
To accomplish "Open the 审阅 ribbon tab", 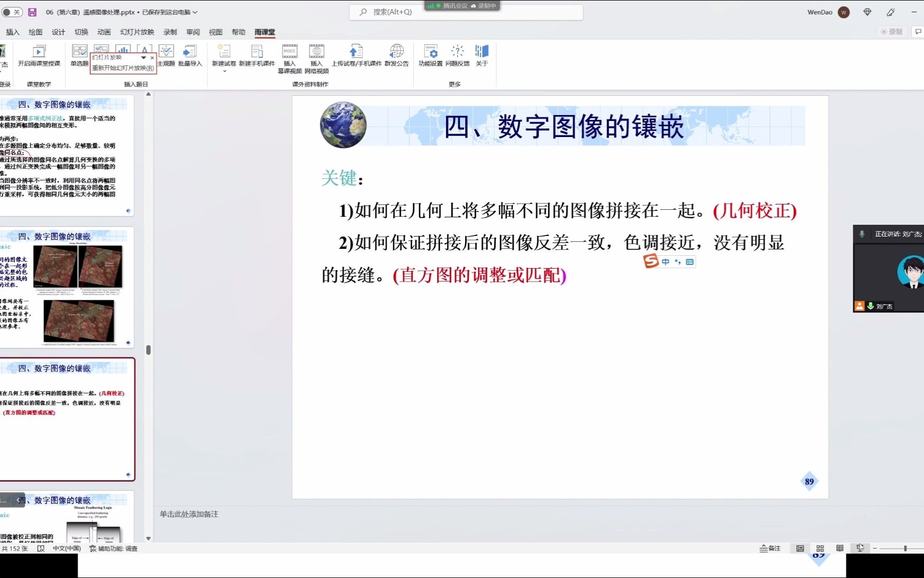I will (x=193, y=32).
